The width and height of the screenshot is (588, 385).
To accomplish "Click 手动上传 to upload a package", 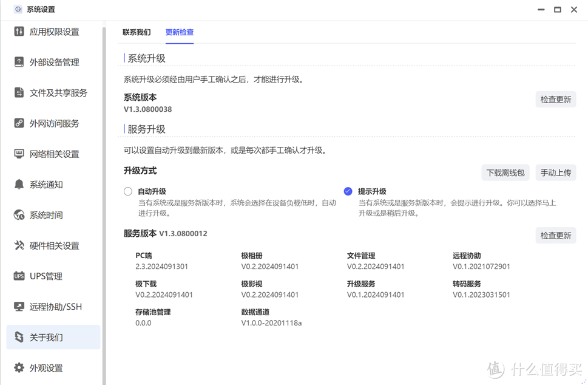I will point(555,172).
